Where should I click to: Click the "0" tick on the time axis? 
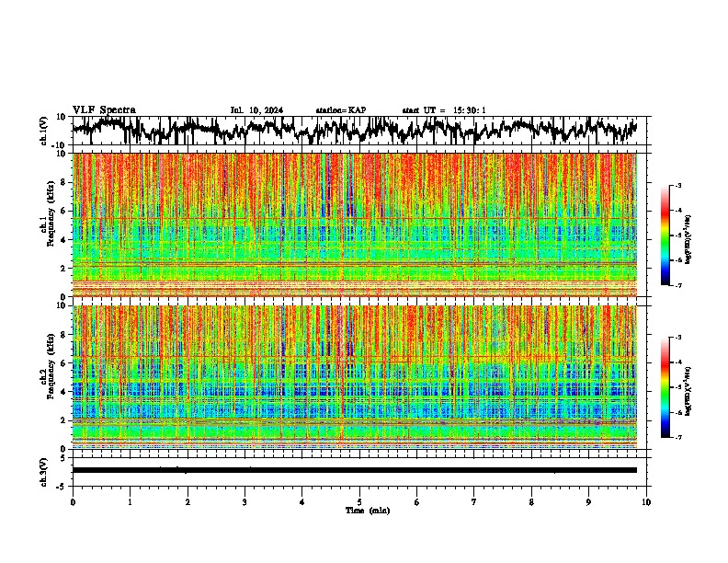(73, 502)
